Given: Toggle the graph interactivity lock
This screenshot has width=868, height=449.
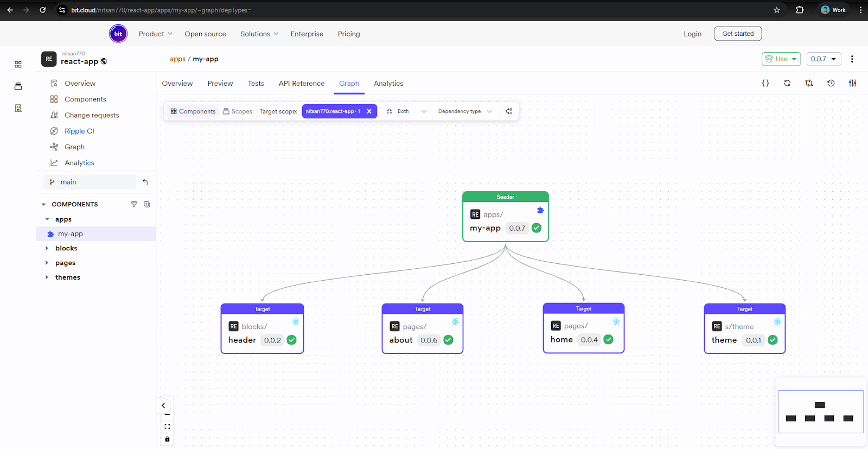Looking at the screenshot, I should (x=167, y=439).
